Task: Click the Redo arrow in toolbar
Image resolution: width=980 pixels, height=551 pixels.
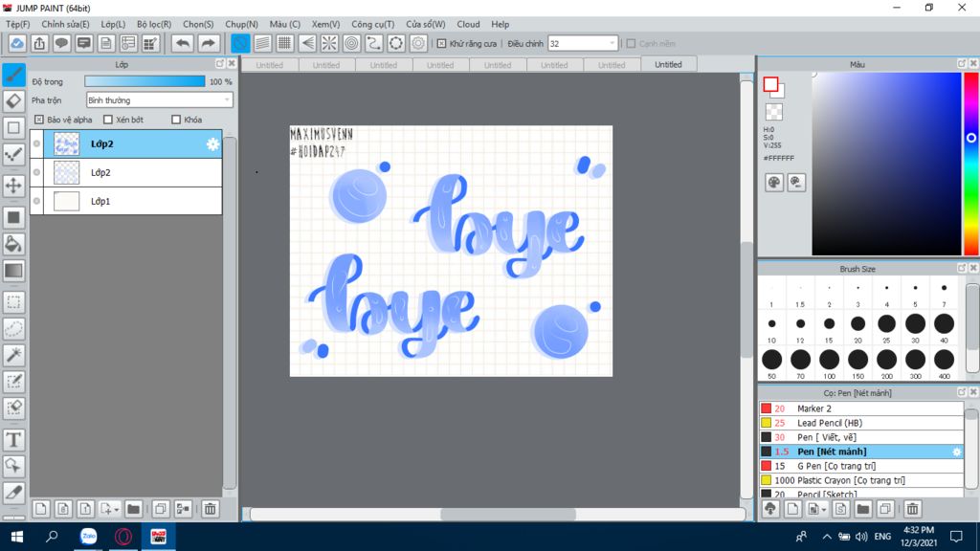Action: click(x=208, y=43)
